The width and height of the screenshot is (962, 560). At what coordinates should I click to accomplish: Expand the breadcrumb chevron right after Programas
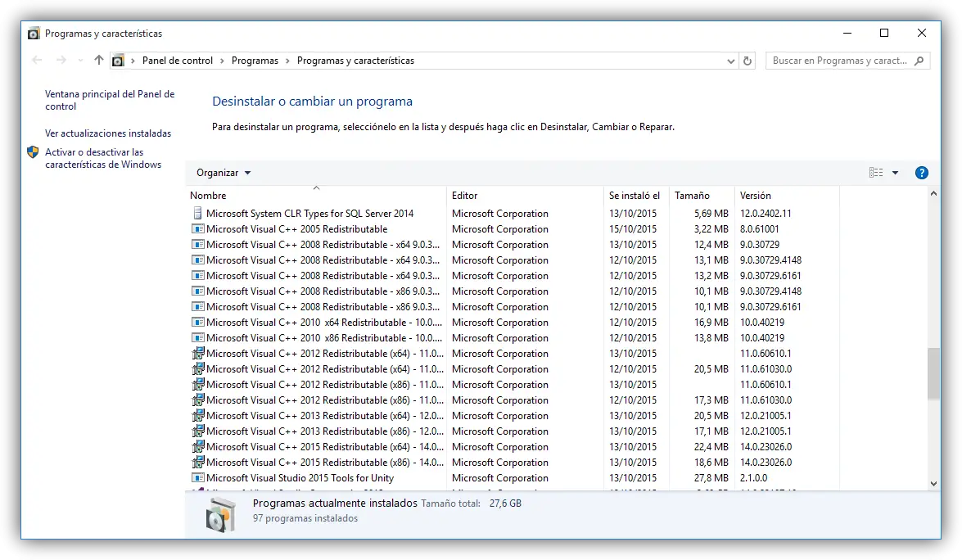[x=287, y=61]
